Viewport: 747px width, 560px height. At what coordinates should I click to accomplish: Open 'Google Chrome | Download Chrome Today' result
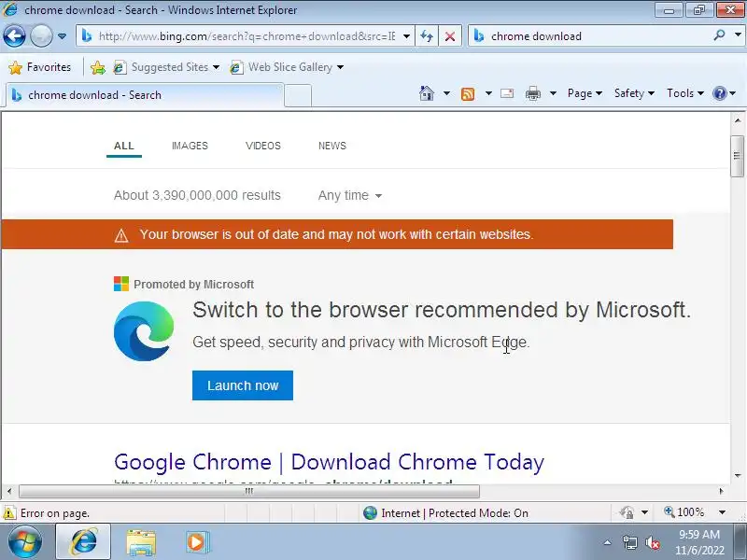coord(329,462)
